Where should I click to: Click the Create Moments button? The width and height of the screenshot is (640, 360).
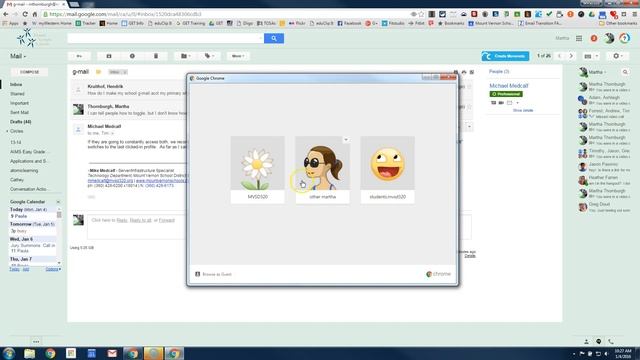click(x=505, y=56)
